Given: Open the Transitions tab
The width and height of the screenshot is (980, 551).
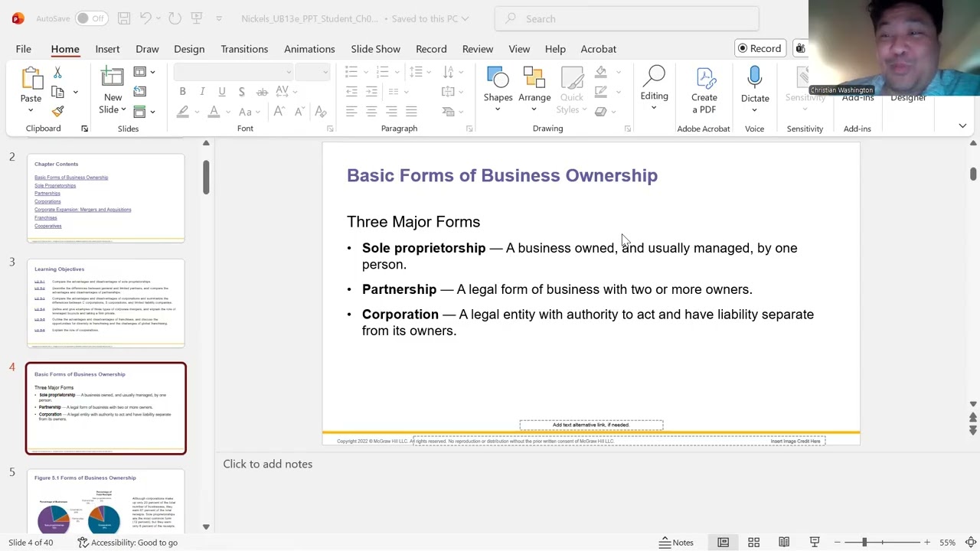Looking at the screenshot, I should [244, 49].
